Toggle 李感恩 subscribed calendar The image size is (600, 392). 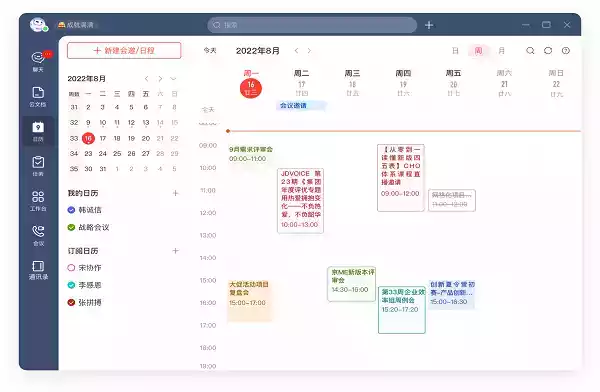coord(71,285)
